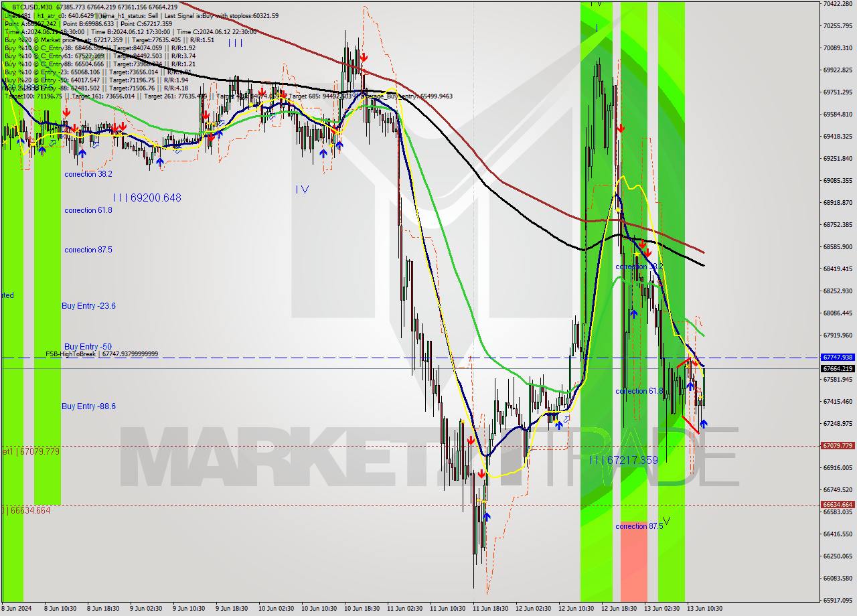Click the 'Buy Entry -23.6' label

[x=88, y=305]
